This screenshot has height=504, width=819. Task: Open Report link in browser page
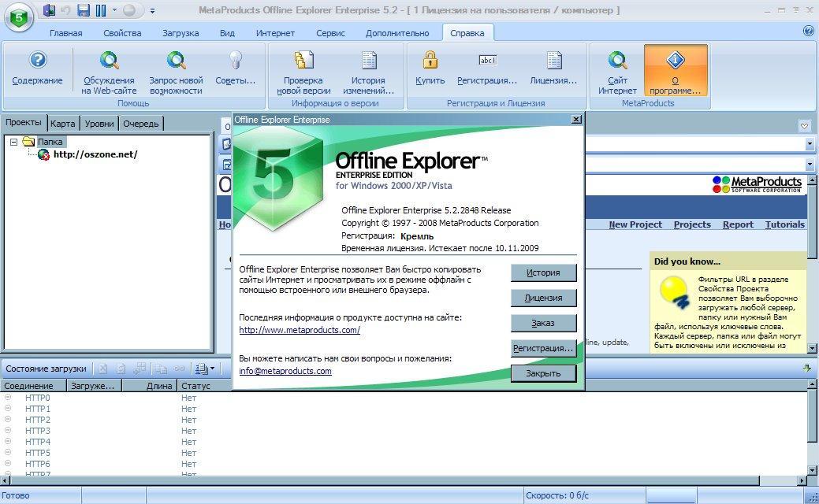pos(738,224)
